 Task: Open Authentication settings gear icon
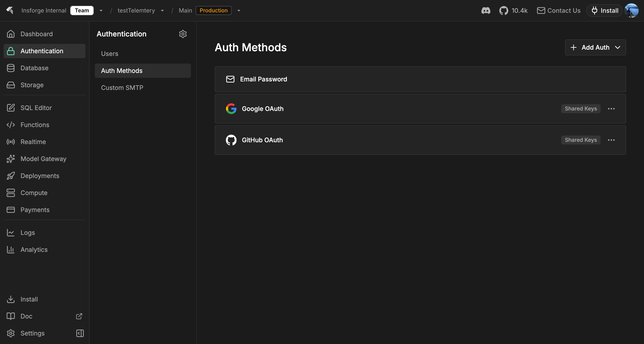pos(183,34)
